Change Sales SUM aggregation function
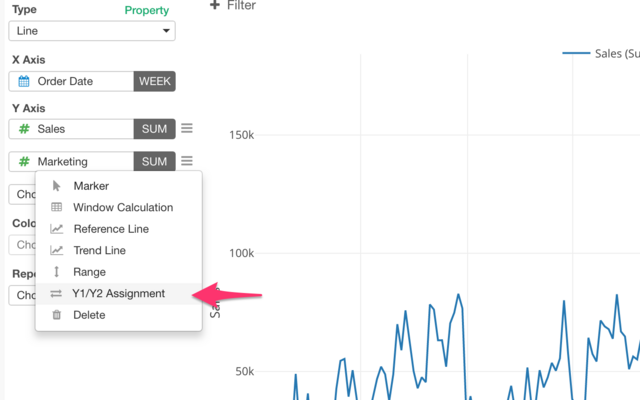The image size is (640, 400). 154,129
